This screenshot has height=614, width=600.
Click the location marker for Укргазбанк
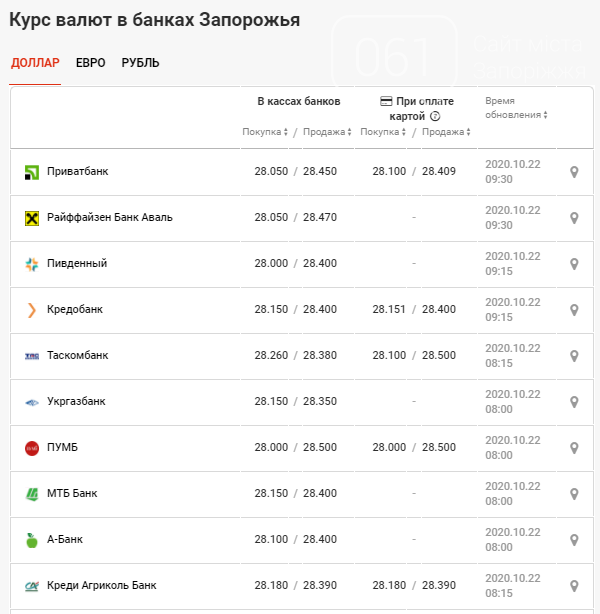pyautogui.click(x=574, y=402)
